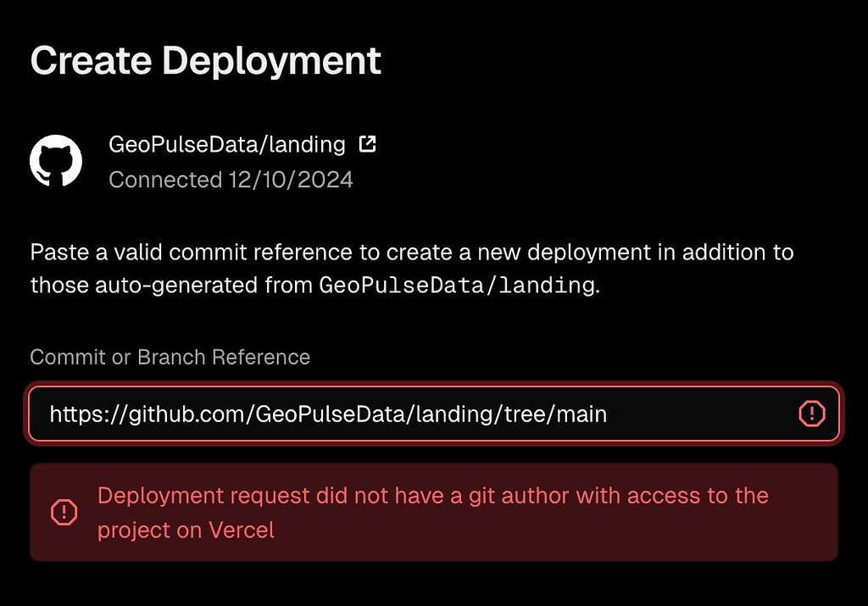Click the Create Deployment heading
Image resolution: width=868 pixels, height=606 pixels.
[x=205, y=60]
